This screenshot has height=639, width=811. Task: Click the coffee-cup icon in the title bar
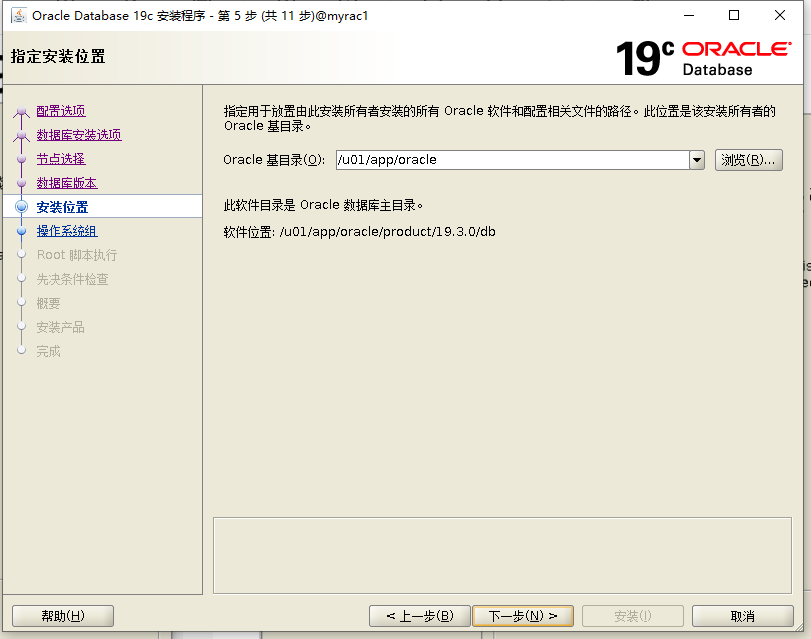click(x=21, y=15)
